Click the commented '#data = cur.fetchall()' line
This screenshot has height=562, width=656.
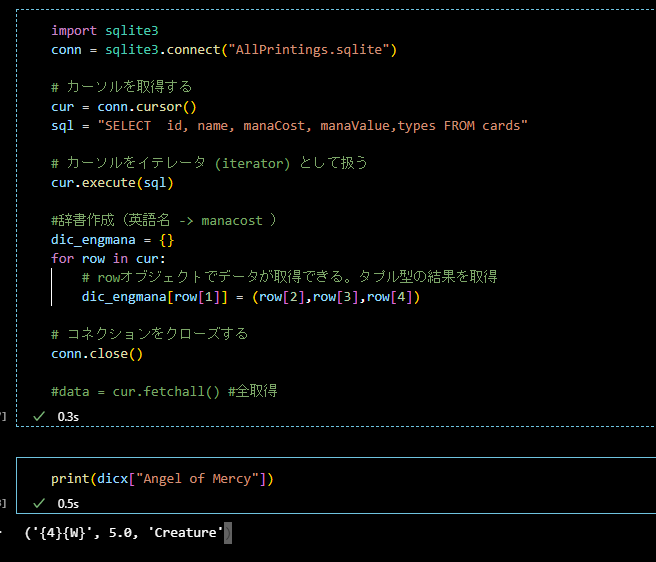[164, 391]
